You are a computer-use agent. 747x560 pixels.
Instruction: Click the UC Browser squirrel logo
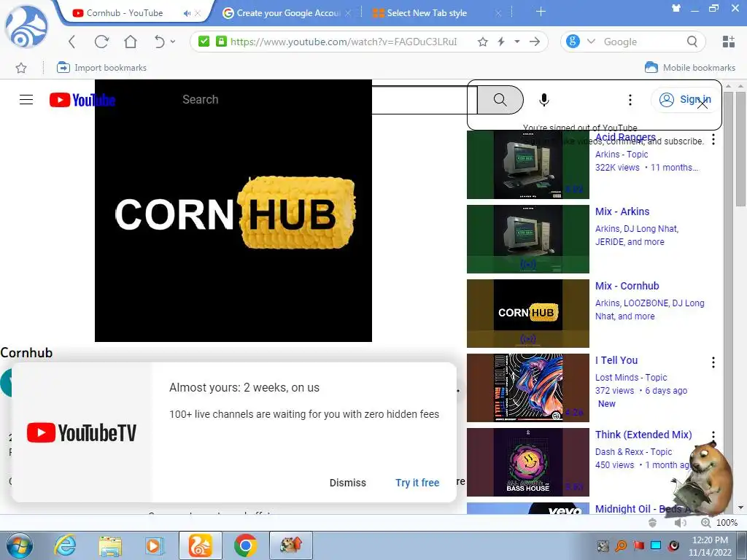26,27
